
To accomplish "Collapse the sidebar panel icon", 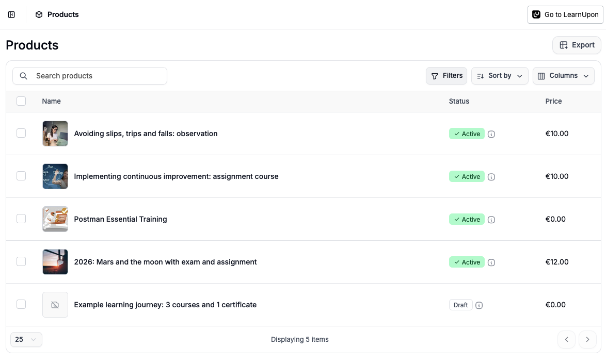I will pyautogui.click(x=11, y=14).
